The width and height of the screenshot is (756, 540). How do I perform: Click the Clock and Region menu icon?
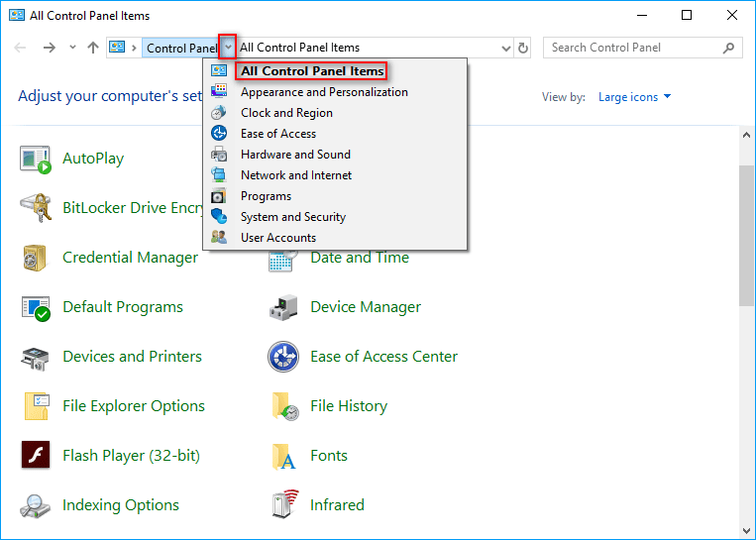(219, 112)
